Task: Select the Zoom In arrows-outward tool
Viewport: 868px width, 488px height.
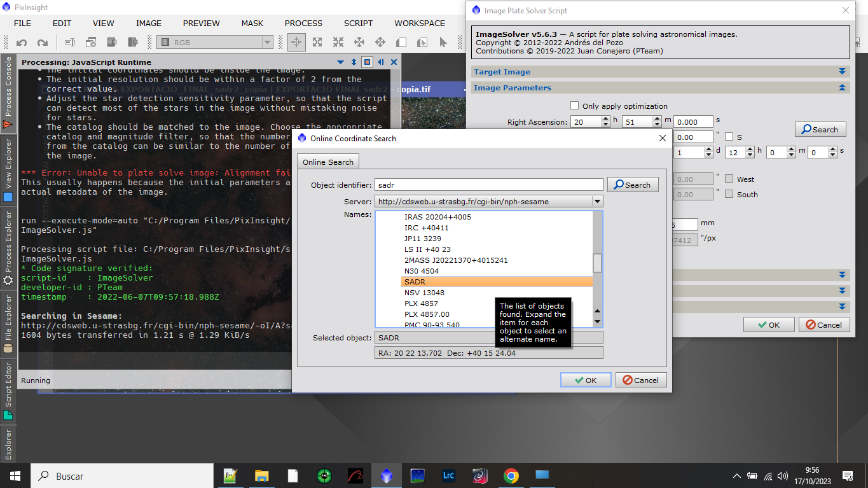Action: tap(317, 43)
